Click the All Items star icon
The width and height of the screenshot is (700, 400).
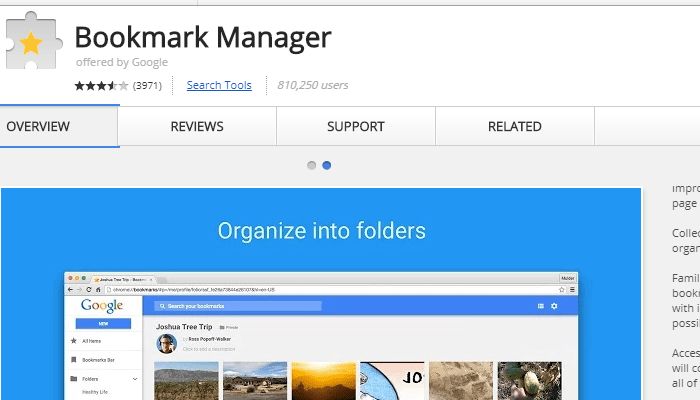tap(73, 342)
